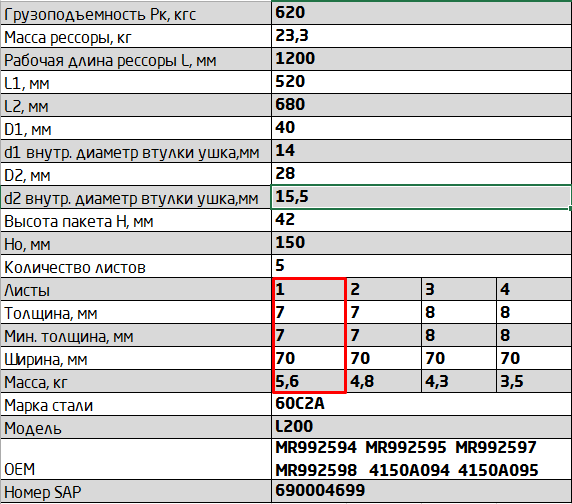Screen dimensions: 572x504
Task: Select the OEM numbers cell with MR992594
Action: tap(421, 459)
